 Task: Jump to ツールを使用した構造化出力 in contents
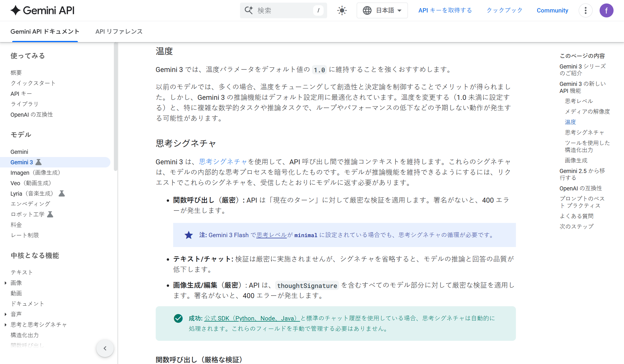click(x=587, y=146)
